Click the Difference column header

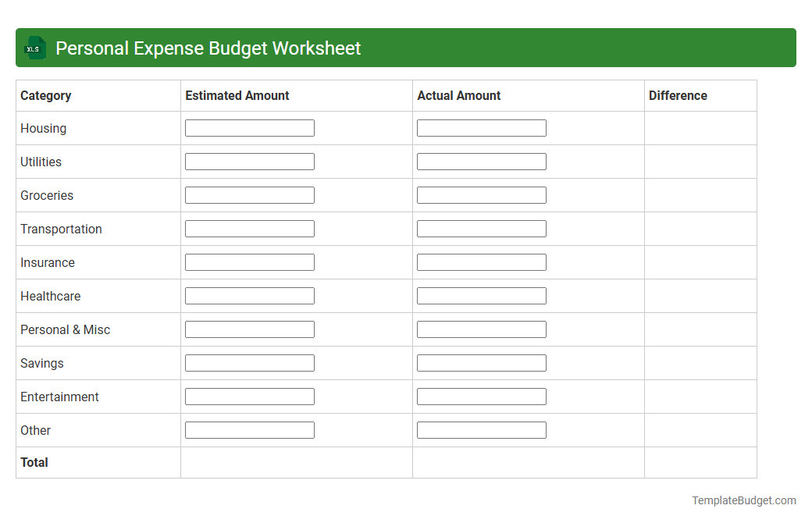[x=678, y=95]
